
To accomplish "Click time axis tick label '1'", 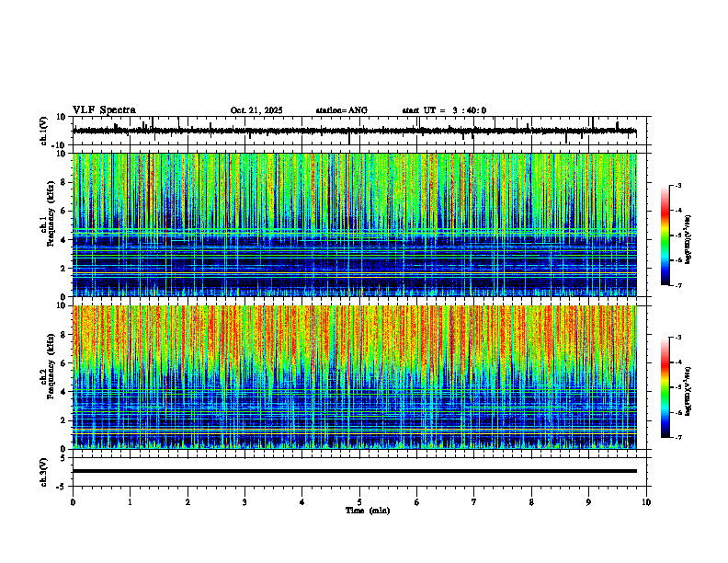I will [130, 502].
